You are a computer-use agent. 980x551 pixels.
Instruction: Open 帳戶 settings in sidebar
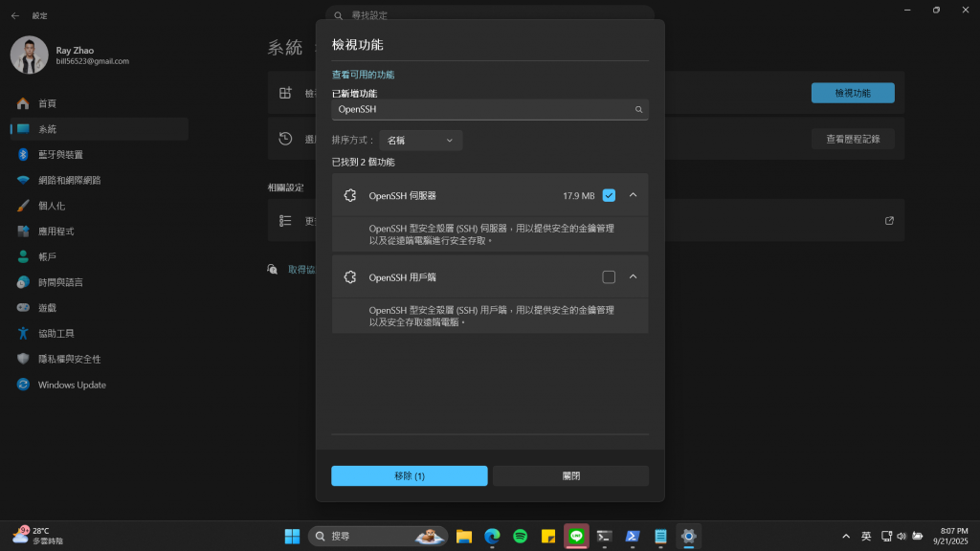pyautogui.click(x=99, y=256)
